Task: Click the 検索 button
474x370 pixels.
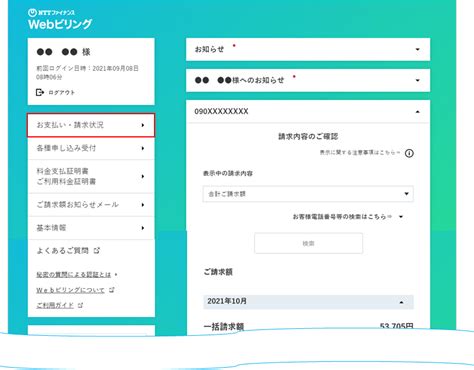Action: pyautogui.click(x=308, y=243)
